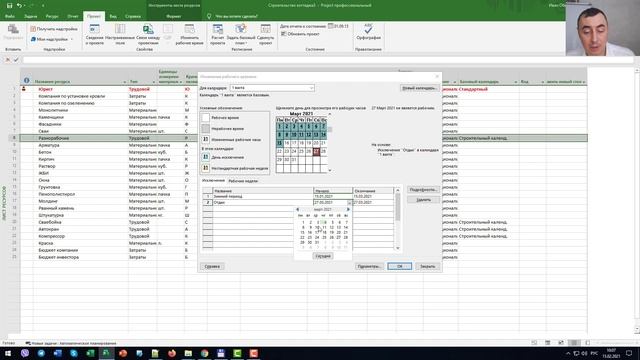The image size is (640, 360).
Task: Click the Удалить button in dialog
Action: 423,200
